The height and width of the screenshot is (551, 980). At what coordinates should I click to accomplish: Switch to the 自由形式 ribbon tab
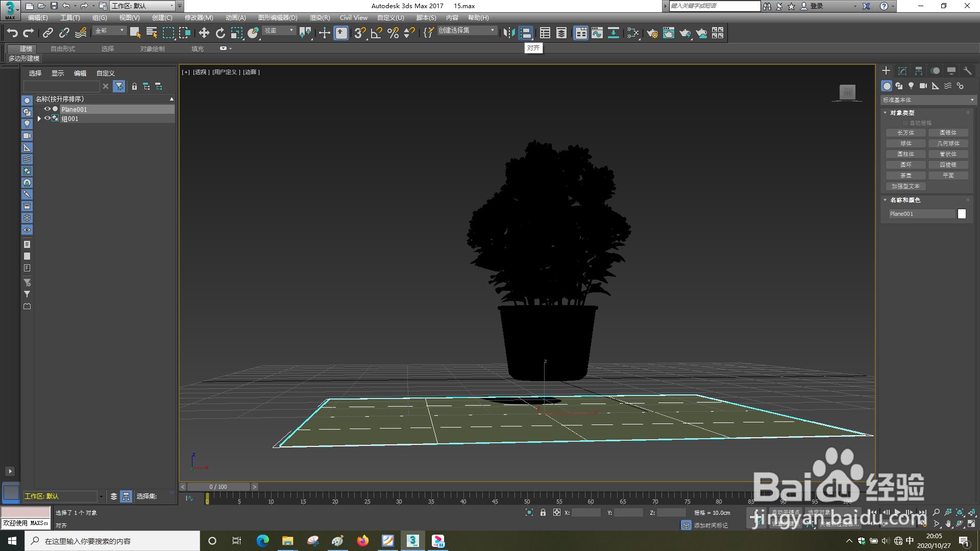click(x=63, y=49)
